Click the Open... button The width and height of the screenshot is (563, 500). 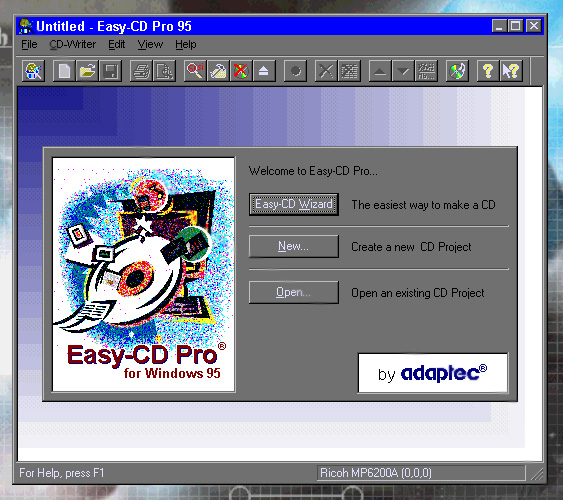click(x=294, y=292)
